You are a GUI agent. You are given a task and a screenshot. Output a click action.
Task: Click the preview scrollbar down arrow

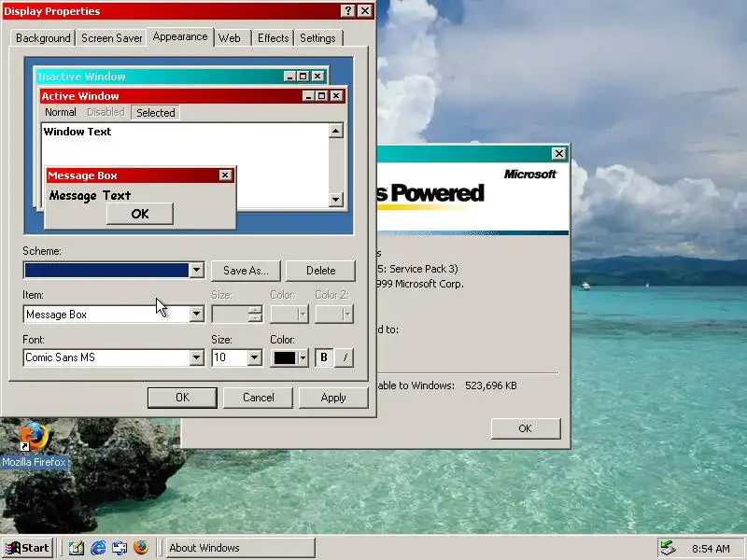click(336, 199)
